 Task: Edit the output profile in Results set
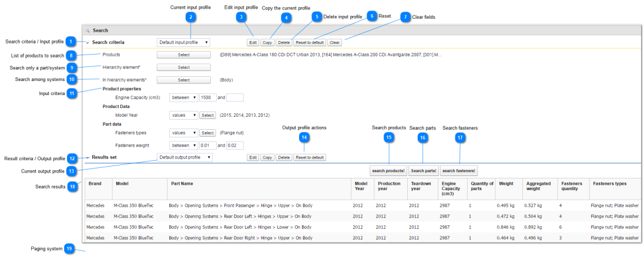253,157
